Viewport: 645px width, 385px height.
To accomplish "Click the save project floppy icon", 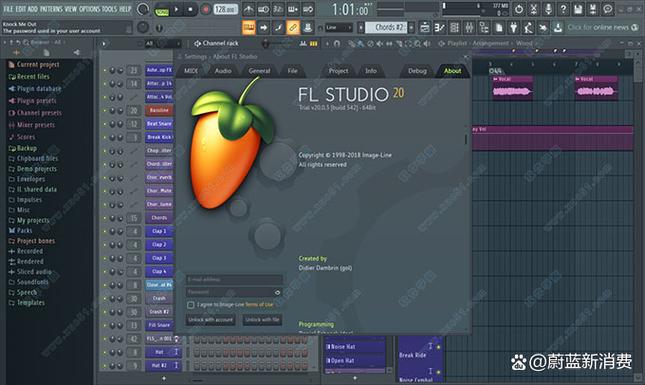I will tap(578, 9).
